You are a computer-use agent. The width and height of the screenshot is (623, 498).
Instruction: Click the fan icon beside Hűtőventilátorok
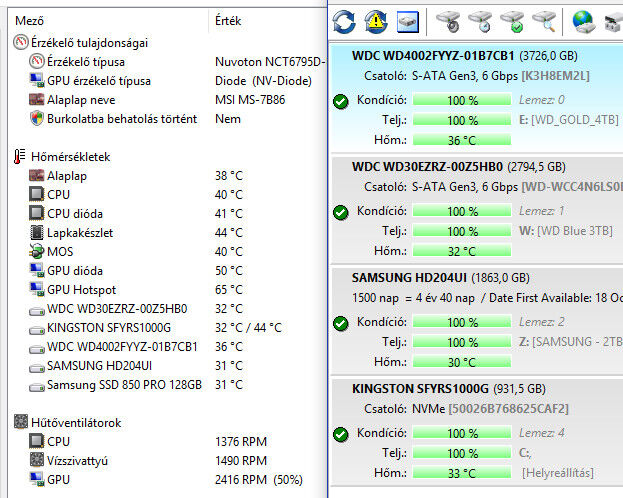point(21,422)
